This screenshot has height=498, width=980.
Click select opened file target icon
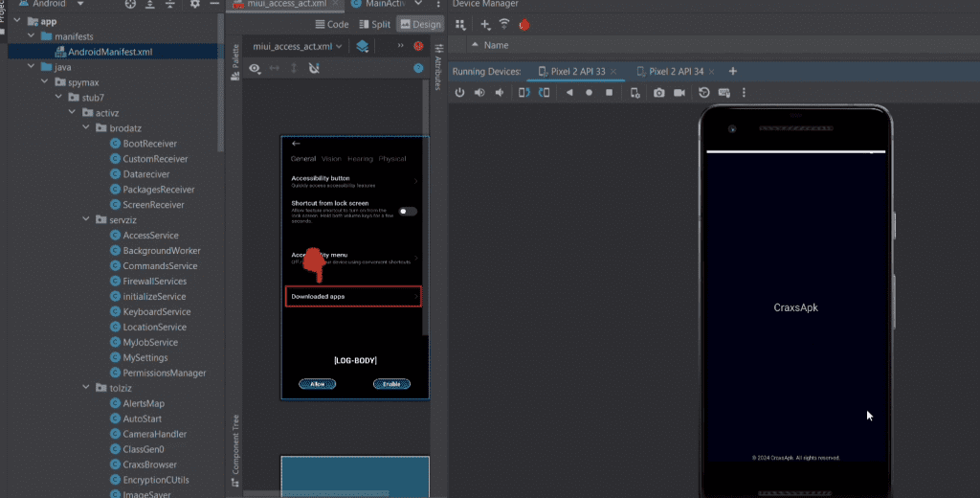[x=132, y=4]
